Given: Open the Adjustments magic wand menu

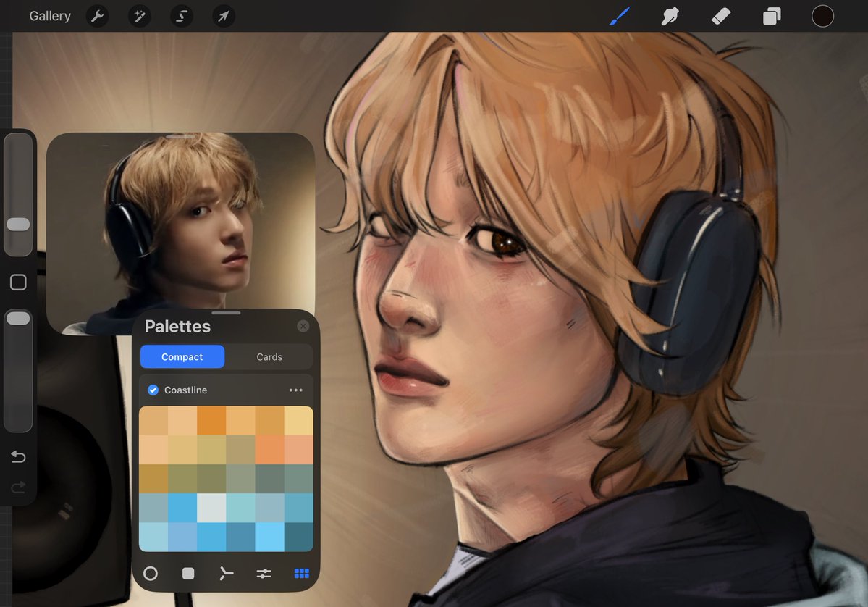Looking at the screenshot, I should coord(140,16).
